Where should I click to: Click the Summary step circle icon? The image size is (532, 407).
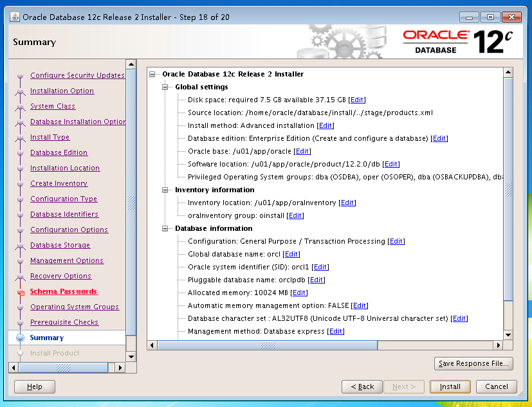coord(21,338)
